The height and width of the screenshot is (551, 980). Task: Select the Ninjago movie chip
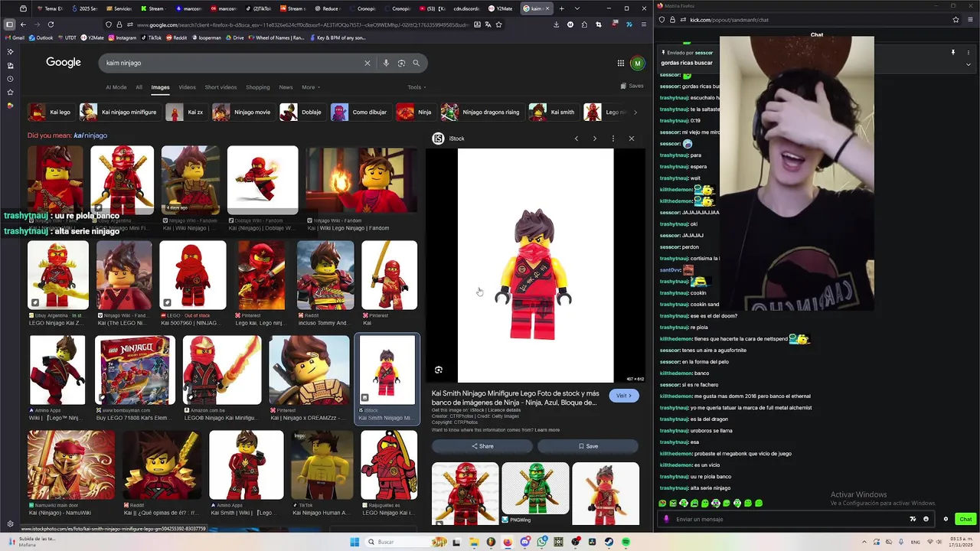pos(243,112)
